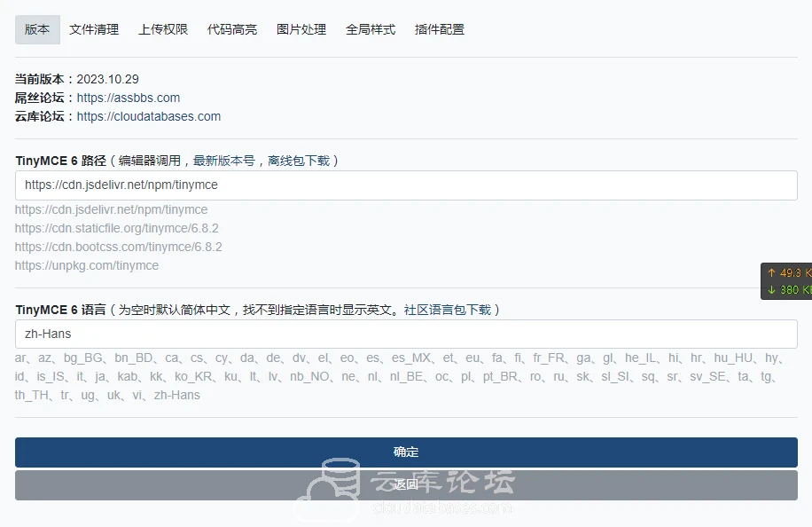
Task: Click the th_TH language code
Action: 31,396
